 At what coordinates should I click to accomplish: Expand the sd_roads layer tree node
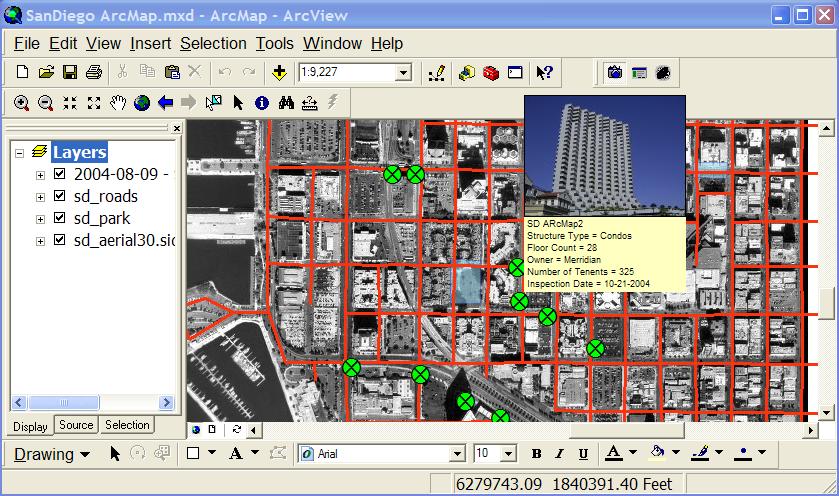click(41, 197)
